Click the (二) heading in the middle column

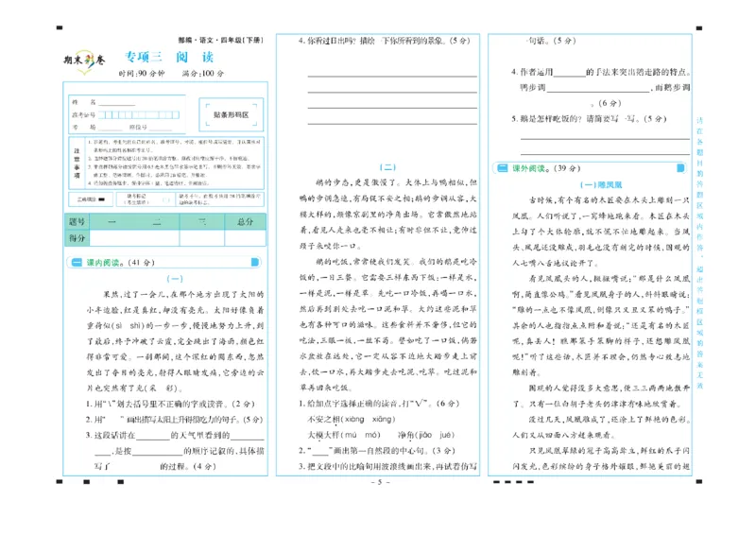pos(387,167)
